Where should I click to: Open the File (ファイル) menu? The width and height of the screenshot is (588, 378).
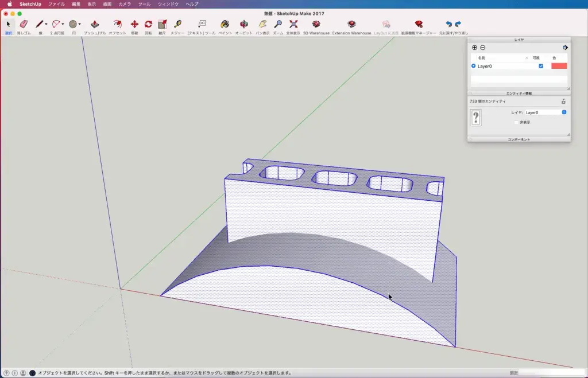pyautogui.click(x=56, y=4)
